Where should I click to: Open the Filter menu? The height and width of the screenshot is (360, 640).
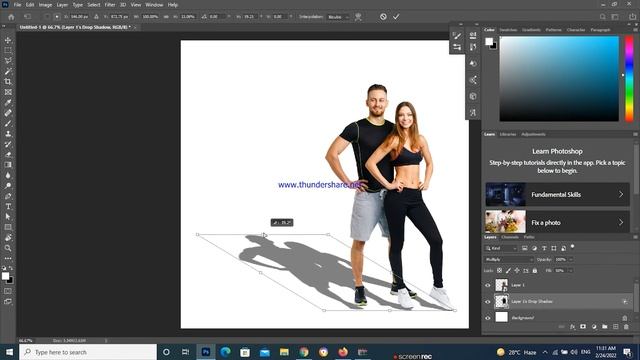coord(110,5)
